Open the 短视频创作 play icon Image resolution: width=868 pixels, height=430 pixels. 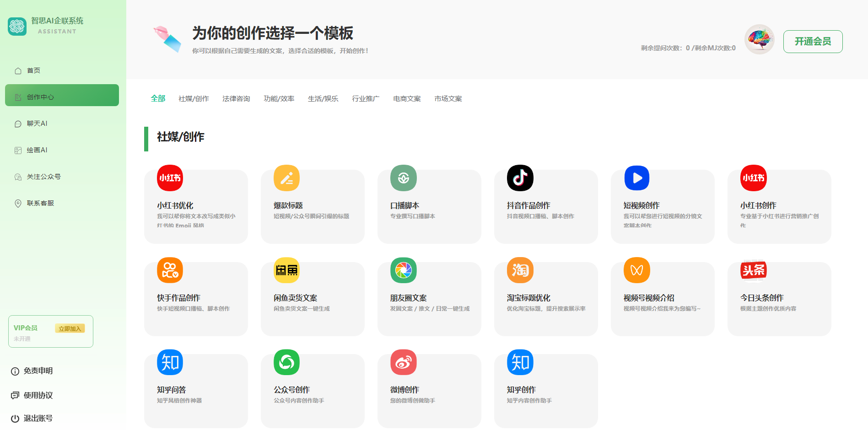pyautogui.click(x=636, y=178)
